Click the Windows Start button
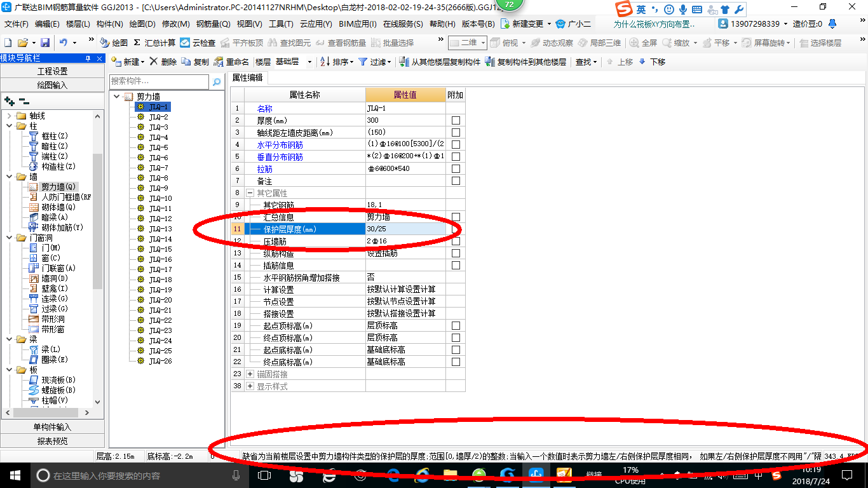This screenshot has width=868, height=488. pyautogui.click(x=14, y=475)
